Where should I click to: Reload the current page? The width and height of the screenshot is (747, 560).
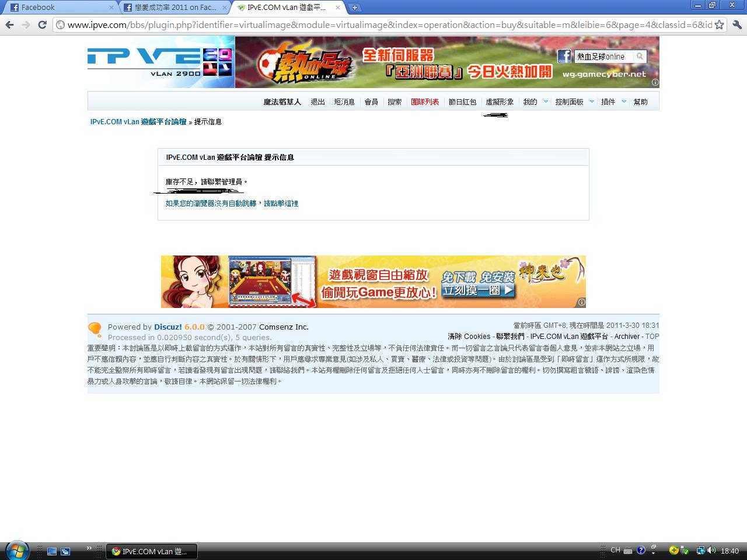click(42, 24)
